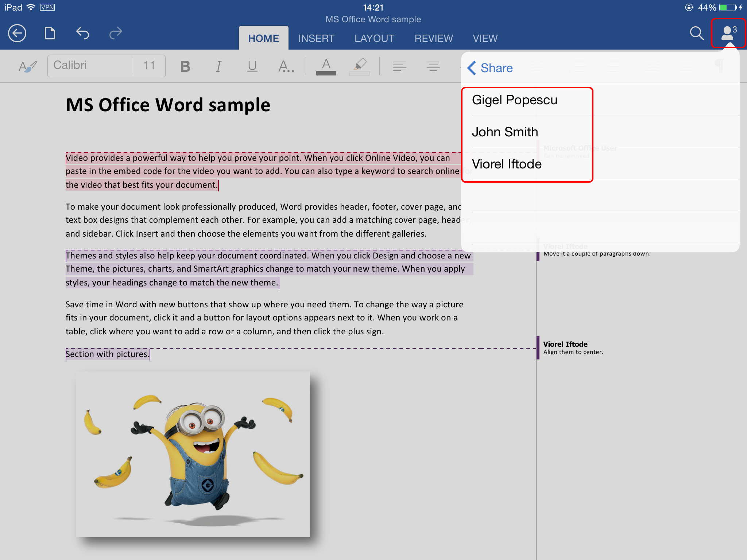Go back to the Share menu

pos(490,68)
